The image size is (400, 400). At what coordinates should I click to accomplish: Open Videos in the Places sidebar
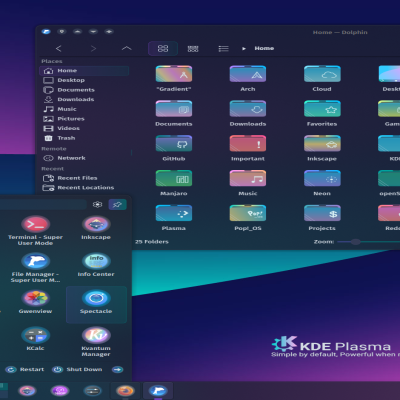pyautogui.click(x=84, y=128)
